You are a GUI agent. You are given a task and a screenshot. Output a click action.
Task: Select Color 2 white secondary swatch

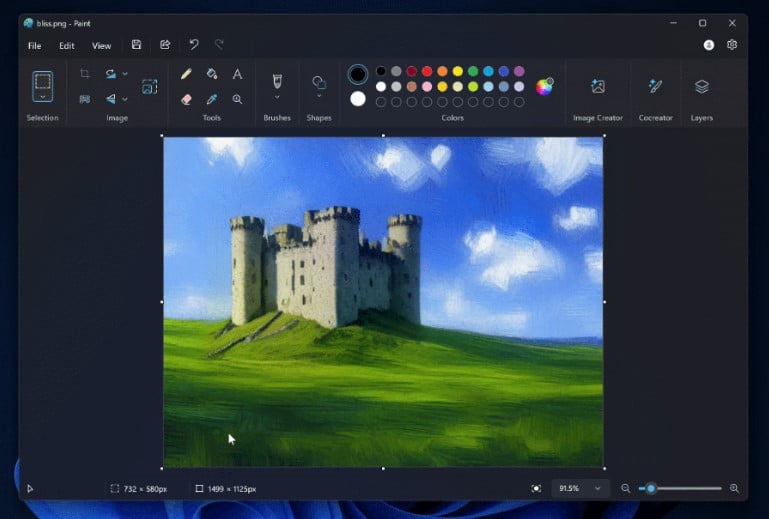tap(358, 99)
